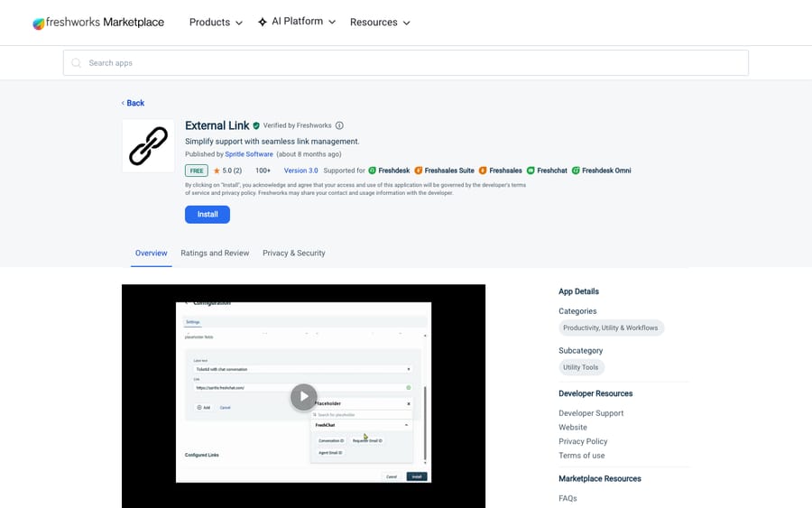This screenshot has width=812, height=508.
Task: Click the Freshworks Marketplace logo
Action: [x=98, y=23]
